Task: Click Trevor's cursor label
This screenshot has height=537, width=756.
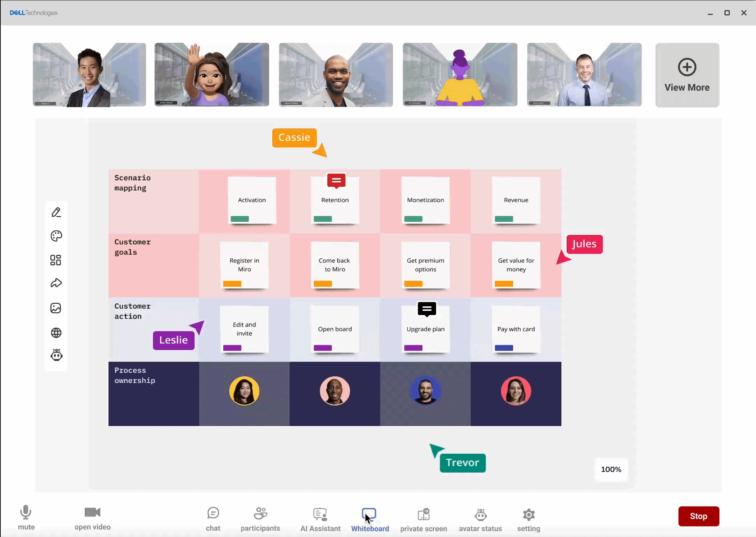Action: (463, 463)
